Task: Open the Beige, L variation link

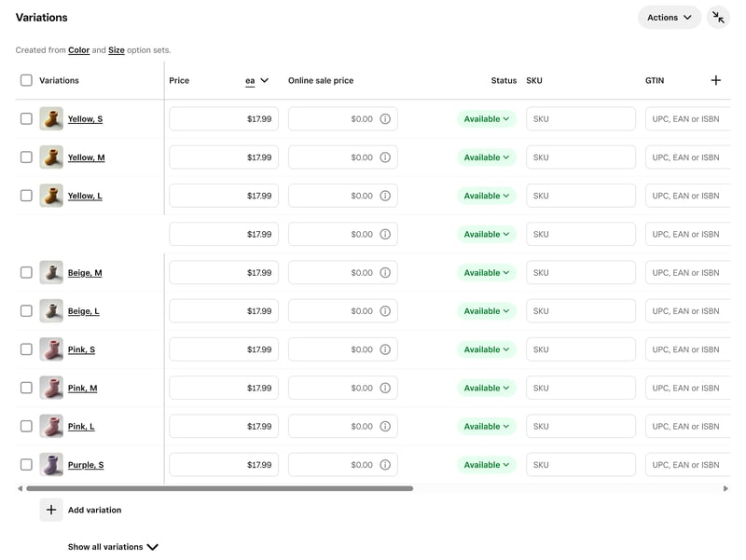Action: (83, 311)
